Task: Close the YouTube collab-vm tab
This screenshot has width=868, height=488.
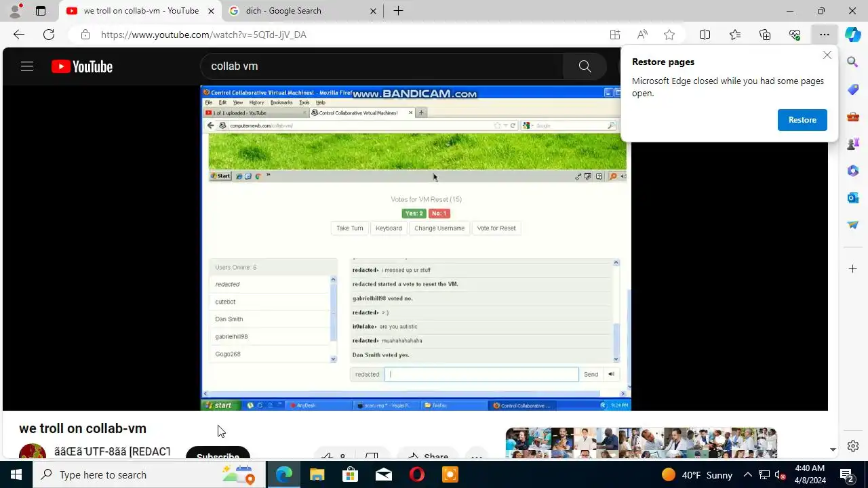Action: click(211, 11)
